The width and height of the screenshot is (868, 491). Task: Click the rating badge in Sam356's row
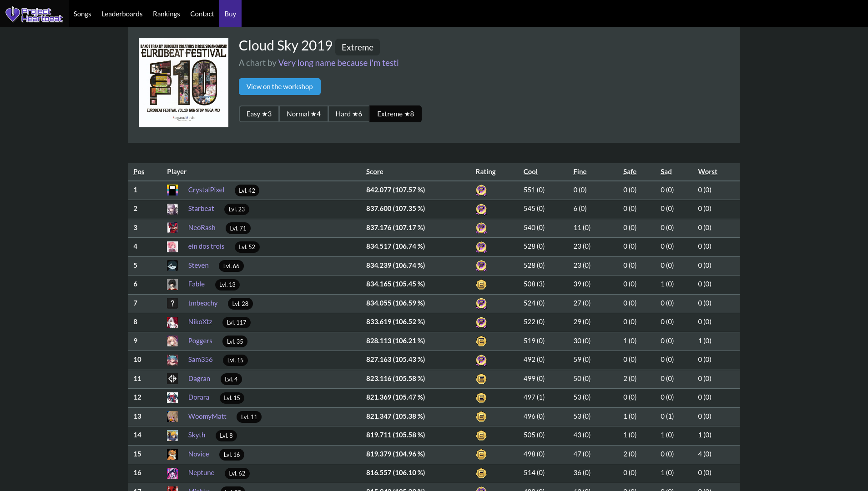point(481,360)
